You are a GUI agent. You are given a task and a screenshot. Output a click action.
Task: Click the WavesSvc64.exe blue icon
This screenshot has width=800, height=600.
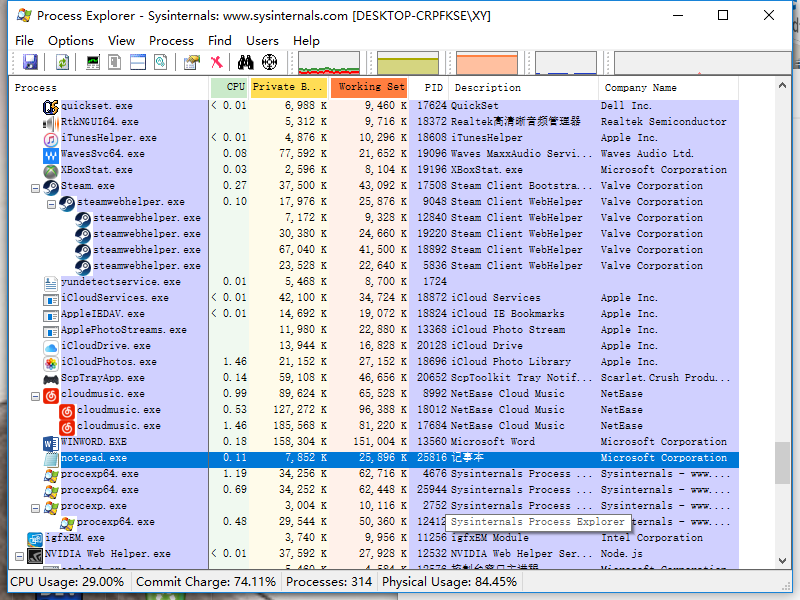51,155
